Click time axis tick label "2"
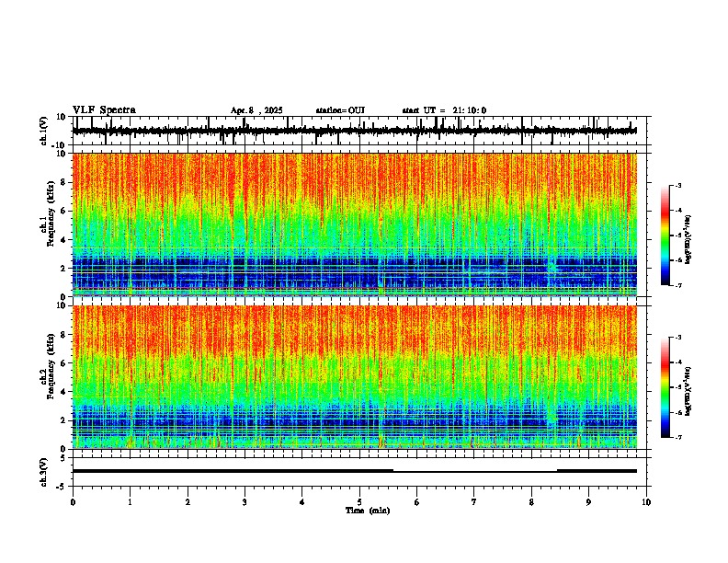This screenshot has height=563, width=728. [x=188, y=502]
